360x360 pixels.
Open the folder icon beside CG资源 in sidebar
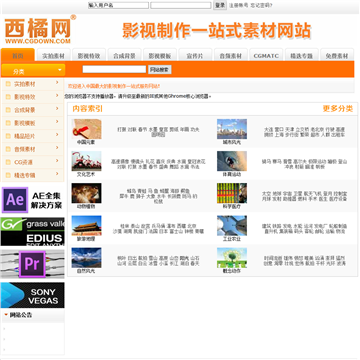coord(8,162)
